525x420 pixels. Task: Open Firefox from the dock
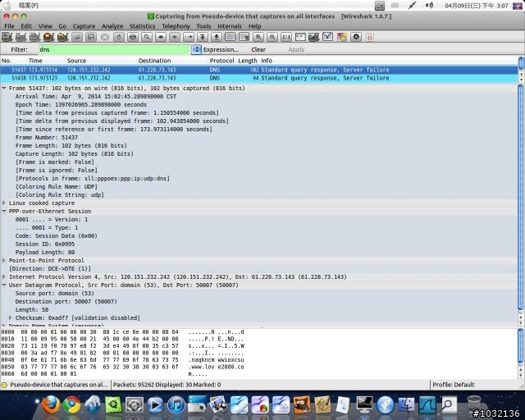[x=51, y=404]
